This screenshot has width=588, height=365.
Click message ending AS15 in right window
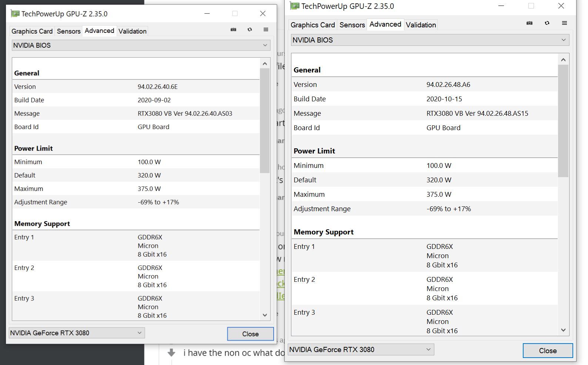(477, 113)
